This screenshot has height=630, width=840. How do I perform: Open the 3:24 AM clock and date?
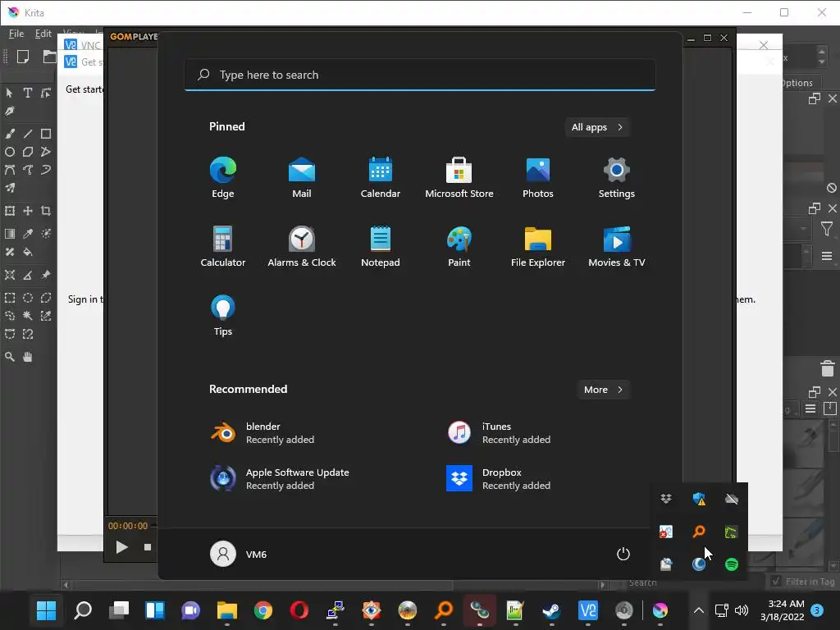click(783, 610)
